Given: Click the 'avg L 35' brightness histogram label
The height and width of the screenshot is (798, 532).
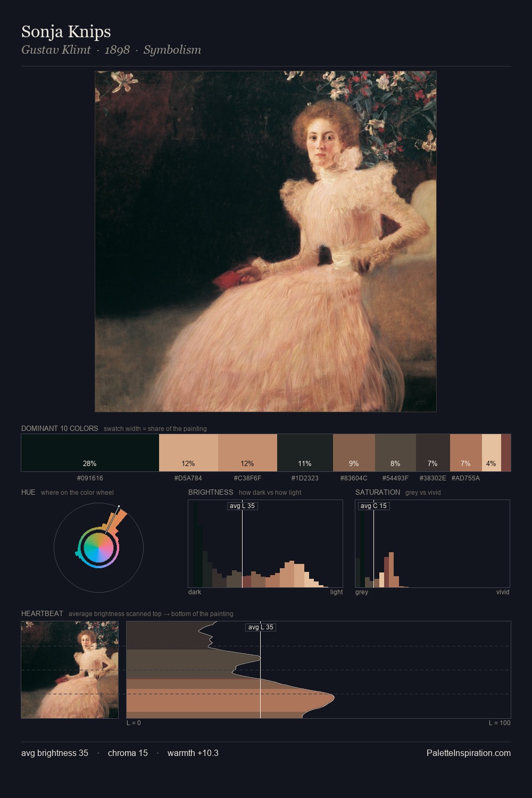Looking at the screenshot, I should click(x=243, y=506).
